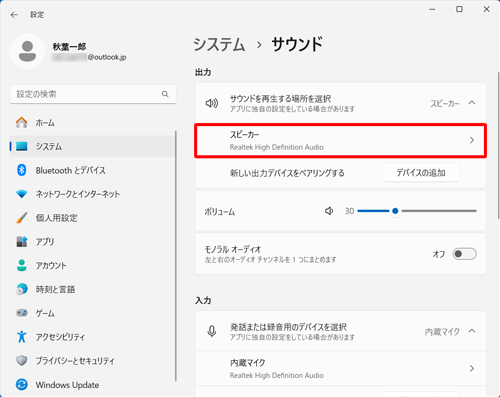Image resolution: width=500 pixels, height=397 pixels.
Task: Click the speaker icon beside output selection
Action: (212, 103)
